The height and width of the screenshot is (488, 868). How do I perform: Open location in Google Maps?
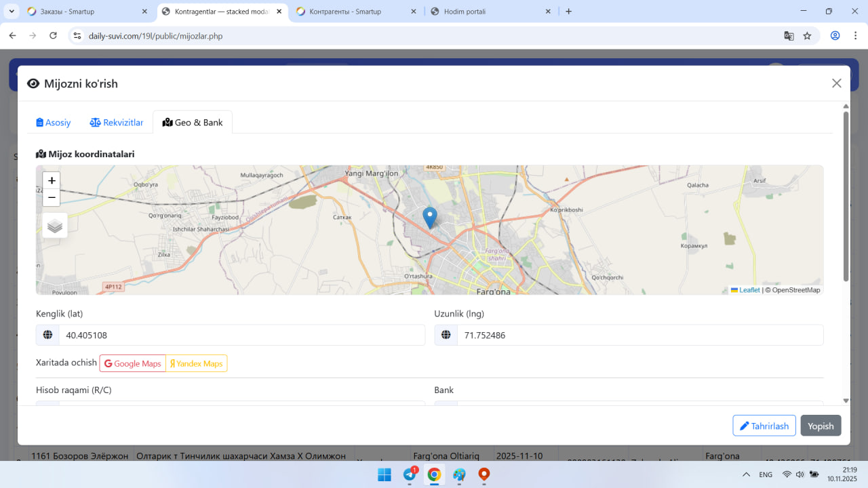[133, 363]
